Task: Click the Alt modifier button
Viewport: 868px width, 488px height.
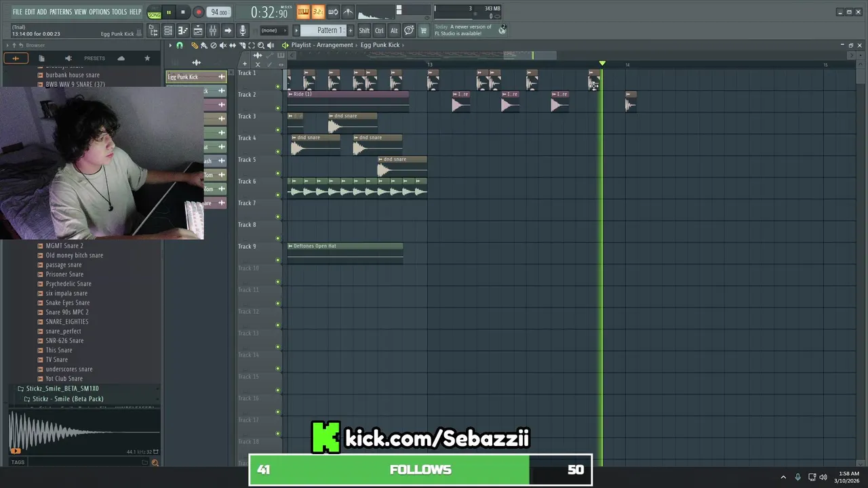Action: (x=394, y=30)
